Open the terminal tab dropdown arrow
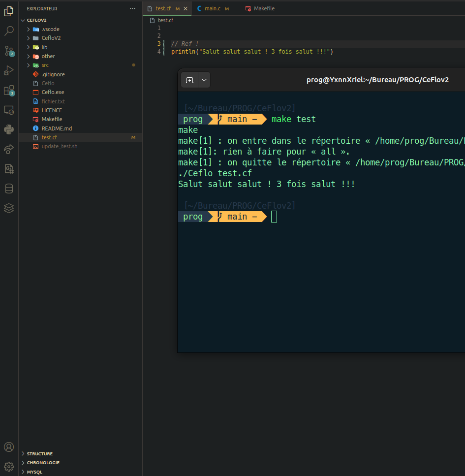 [x=204, y=80]
